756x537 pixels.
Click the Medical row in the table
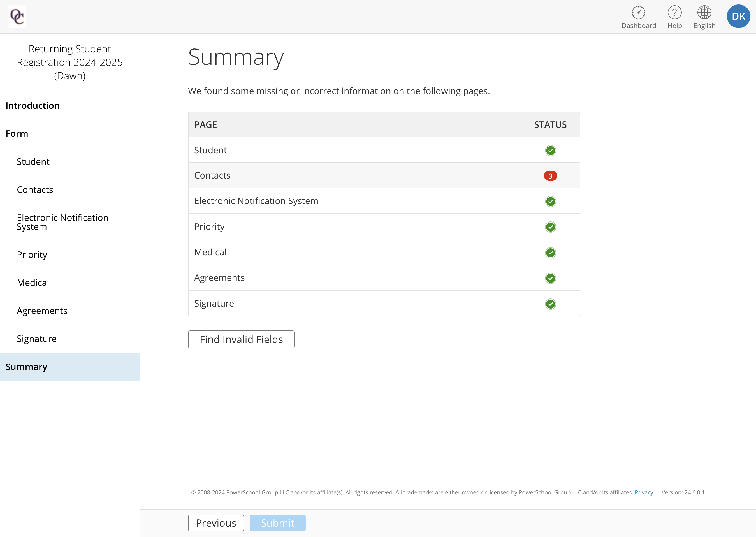[384, 252]
